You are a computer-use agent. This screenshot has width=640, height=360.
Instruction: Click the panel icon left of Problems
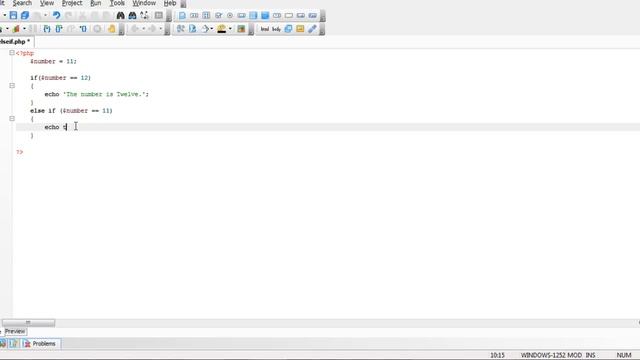click(x=13, y=344)
